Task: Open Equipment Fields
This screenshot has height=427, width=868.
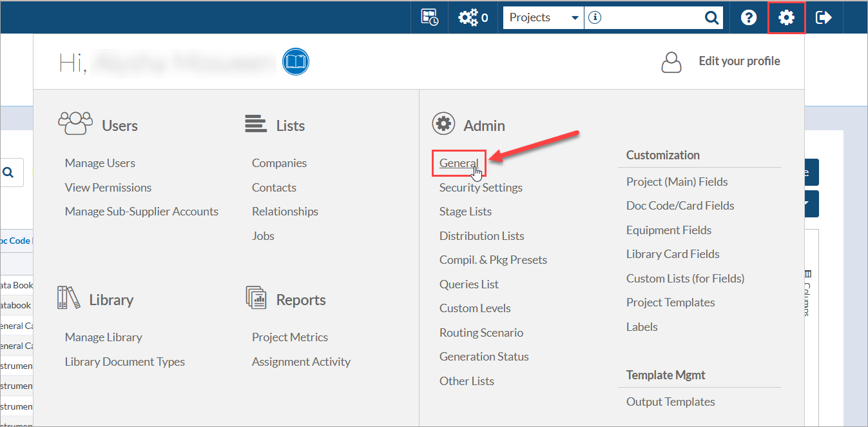Action: (x=669, y=230)
